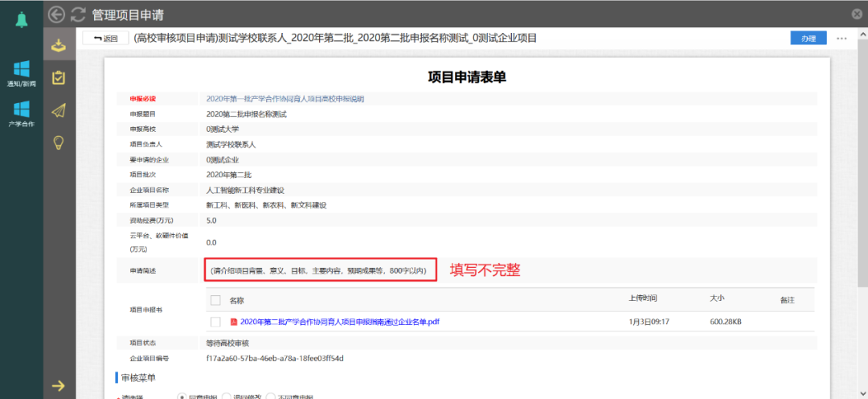The image size is (868, 399).
Task: Open the 2020年第一批产学合作协同育人项目高校申报说明 link
Action: (285, 99)
